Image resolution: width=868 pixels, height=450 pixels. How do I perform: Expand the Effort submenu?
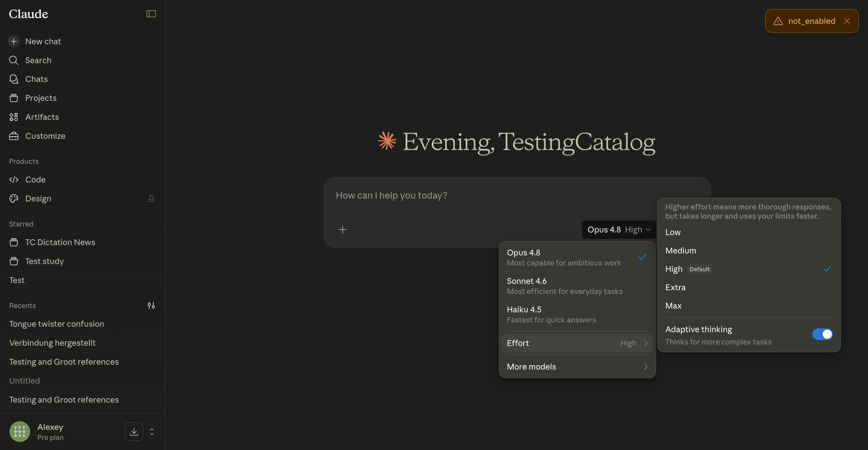point(577,343)
